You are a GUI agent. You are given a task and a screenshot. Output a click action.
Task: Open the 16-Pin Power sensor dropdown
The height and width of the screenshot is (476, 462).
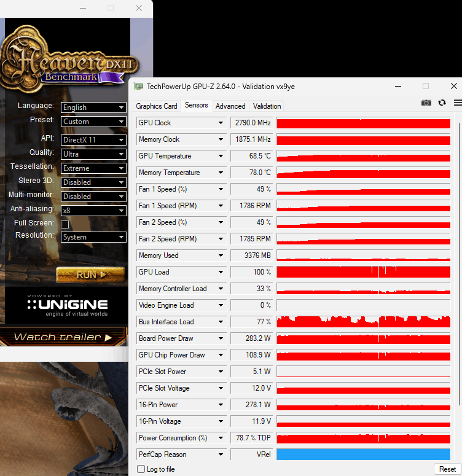click(x=221, y=405)
